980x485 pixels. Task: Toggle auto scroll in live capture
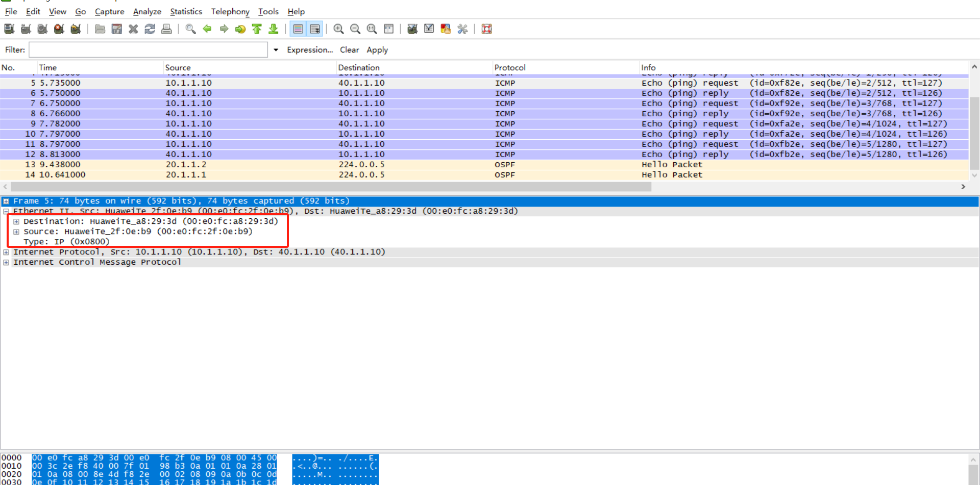315,29
